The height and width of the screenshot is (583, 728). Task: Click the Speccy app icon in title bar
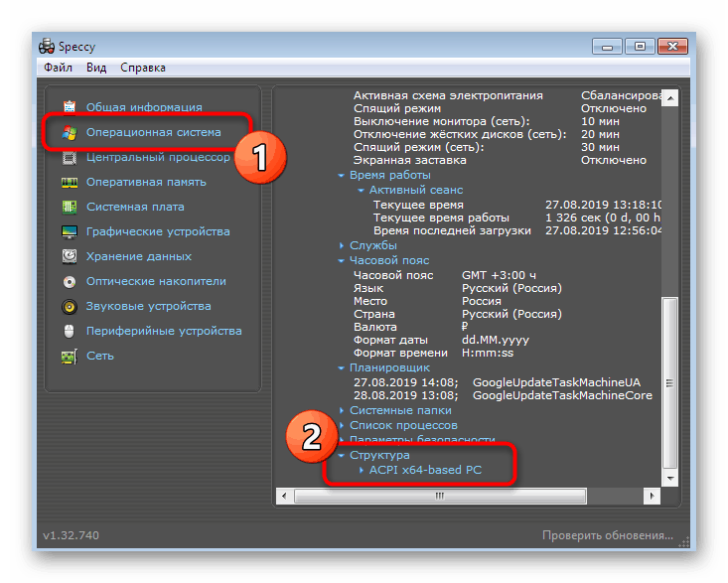[47, 47]
